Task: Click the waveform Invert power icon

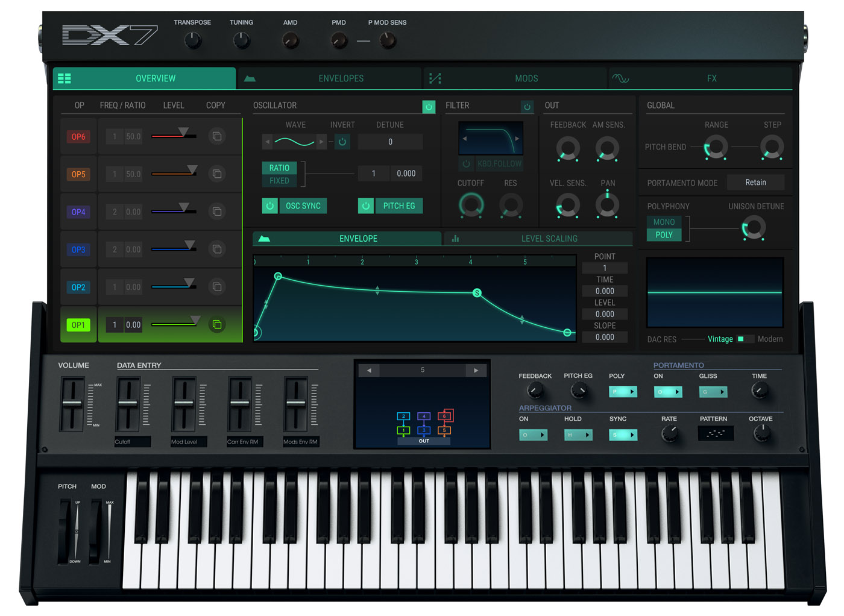Action: (342, 142)
